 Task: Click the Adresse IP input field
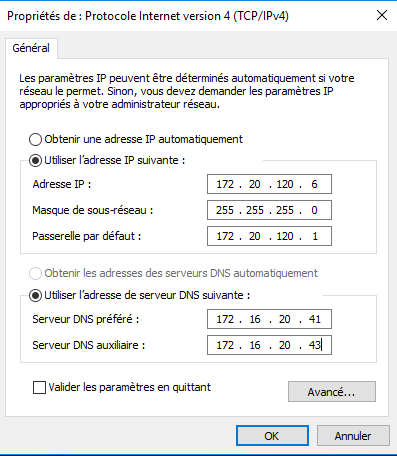[x=269, y=184]
